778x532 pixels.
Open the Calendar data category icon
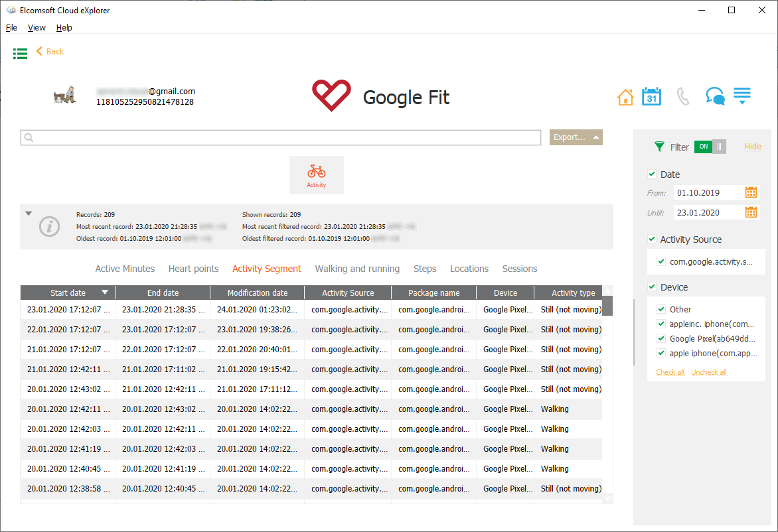pyautogui.click(x=651, y=96)
